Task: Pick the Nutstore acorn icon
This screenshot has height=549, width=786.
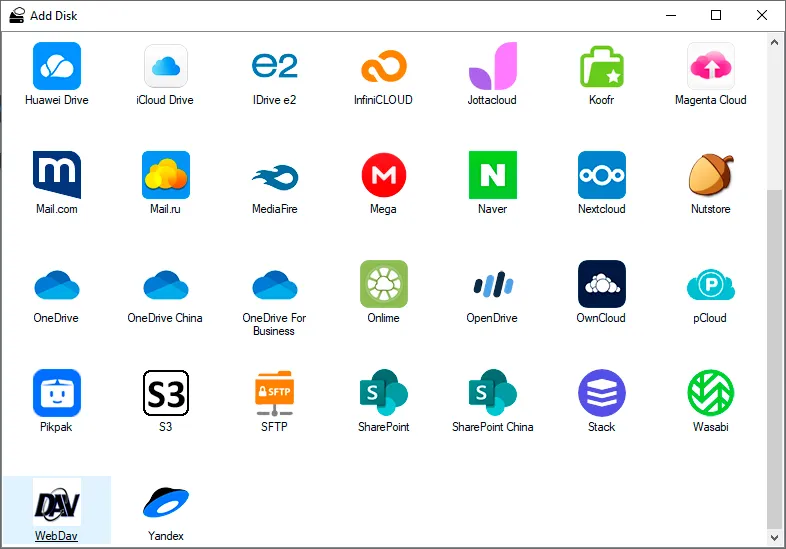Action: 710,175
